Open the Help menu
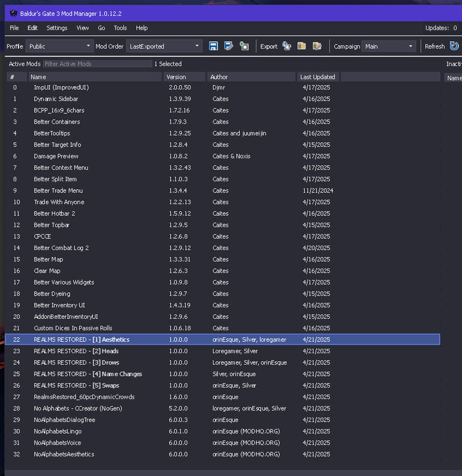This screenshot has width=462, height=476. [x=142, y=28]
